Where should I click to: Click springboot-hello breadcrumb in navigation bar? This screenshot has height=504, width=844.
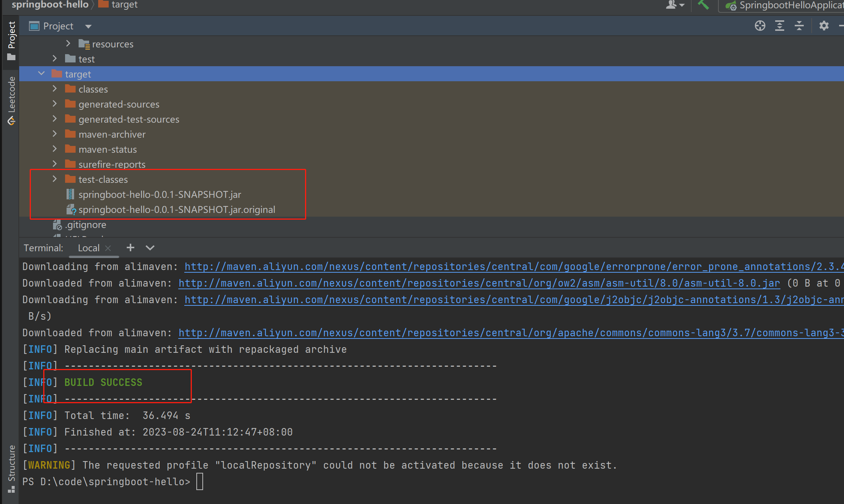point(50,5)
